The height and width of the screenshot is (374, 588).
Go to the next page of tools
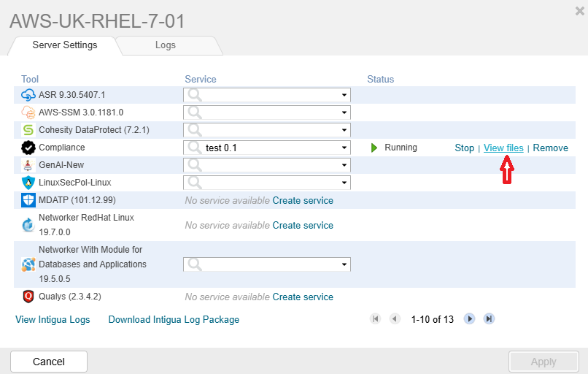point(469,318)
